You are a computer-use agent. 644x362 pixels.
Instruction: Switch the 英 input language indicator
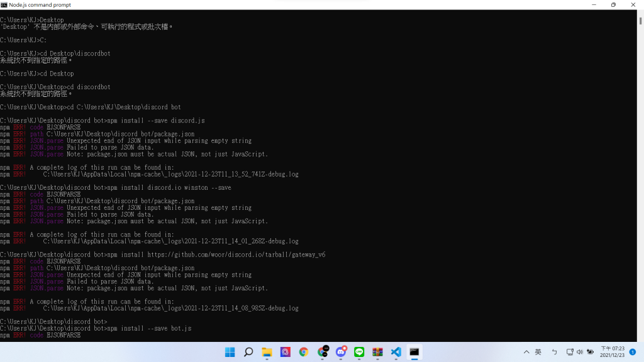coord(538,352)
